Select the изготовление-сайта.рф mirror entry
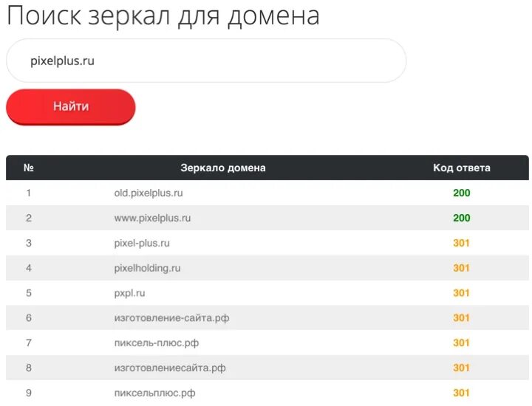Viewport: 532px width, 406px height. 171,318
